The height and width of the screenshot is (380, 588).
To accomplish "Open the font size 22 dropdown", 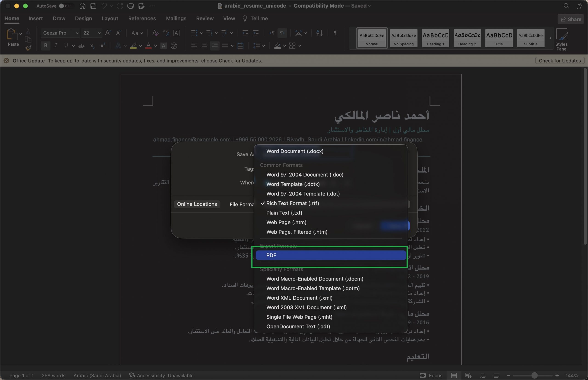I will (99, 33).
